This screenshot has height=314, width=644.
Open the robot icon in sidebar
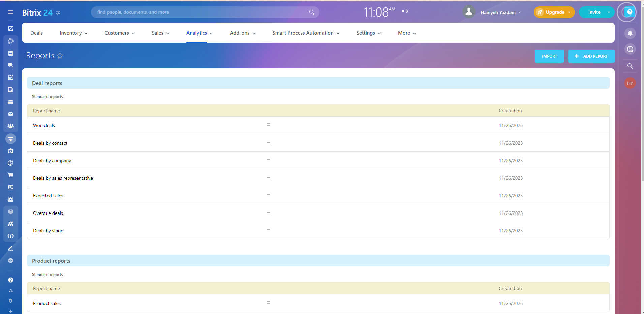(11, 199)
